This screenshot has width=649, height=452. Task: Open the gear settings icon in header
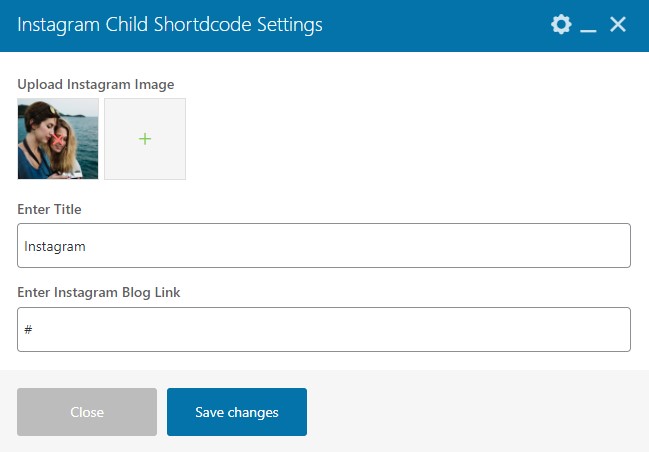[561, 24]
